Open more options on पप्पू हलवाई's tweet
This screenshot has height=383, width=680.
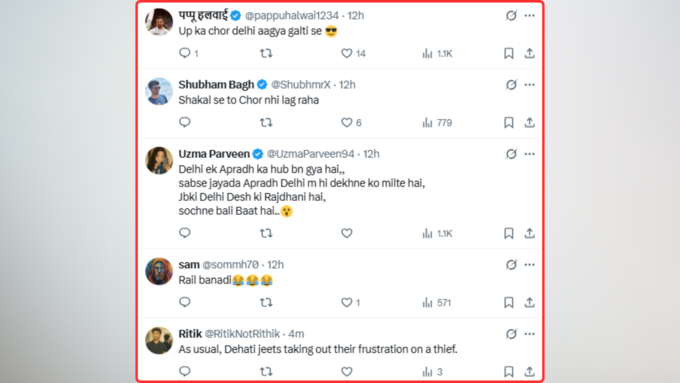click(x=530, y=16)
